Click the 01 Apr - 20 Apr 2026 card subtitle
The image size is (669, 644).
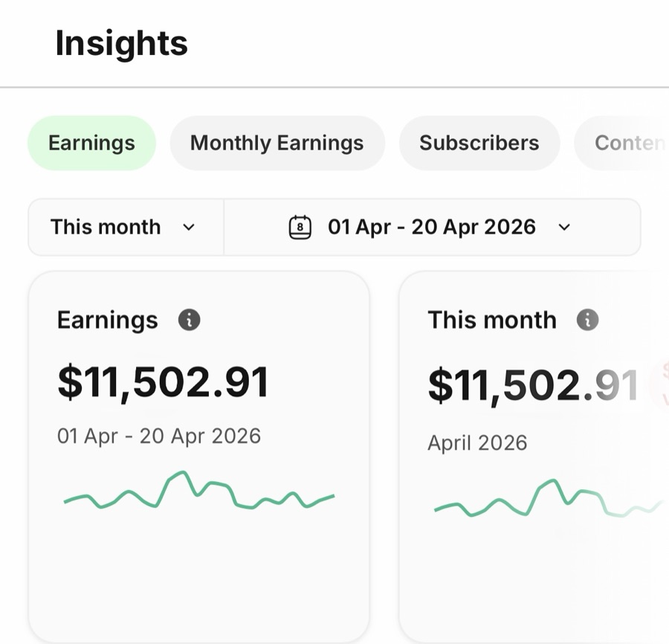pyautogui.click(x=159, y=437)
